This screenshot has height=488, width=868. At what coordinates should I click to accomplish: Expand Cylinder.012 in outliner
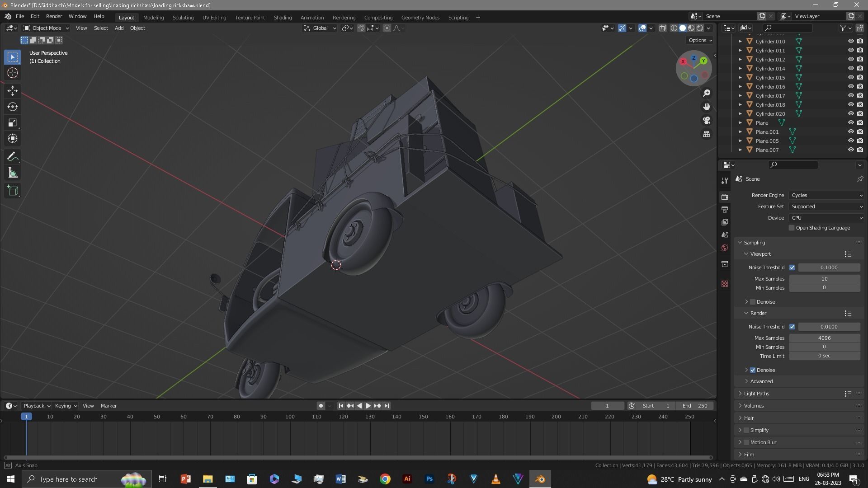click(741, 59)
